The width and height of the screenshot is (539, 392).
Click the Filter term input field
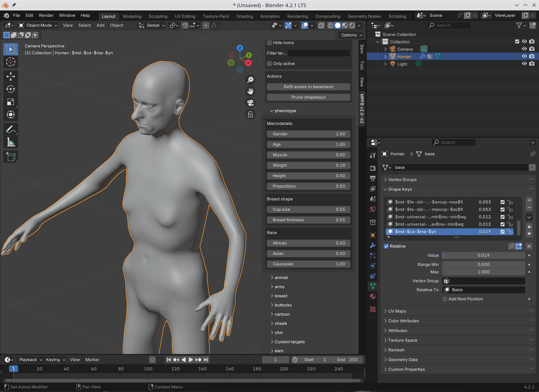[319, 53]
